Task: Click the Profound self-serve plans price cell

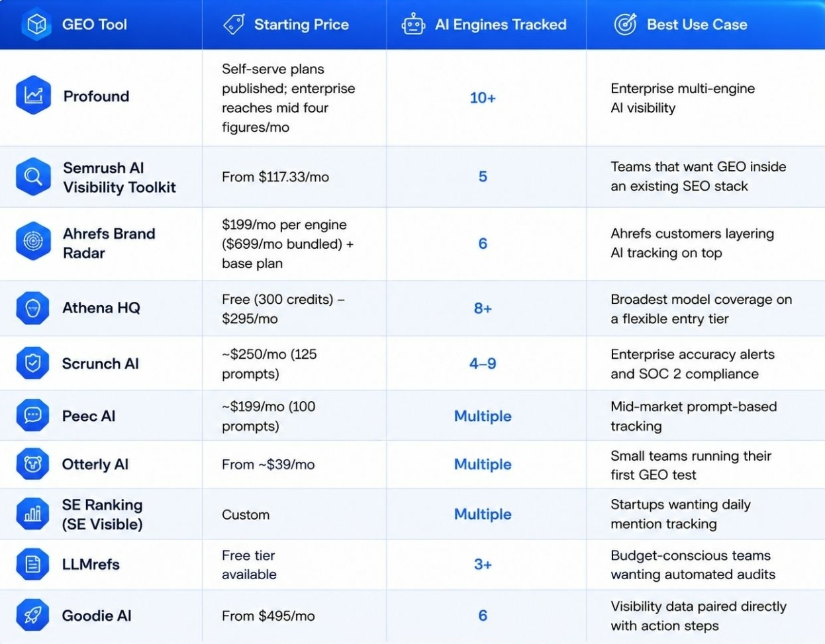Action: point(288,98)
